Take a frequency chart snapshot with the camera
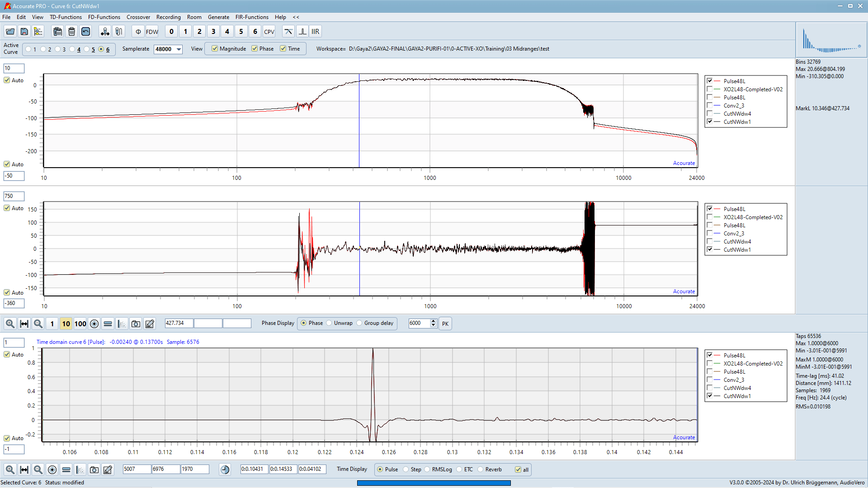 tap(136, 324)
